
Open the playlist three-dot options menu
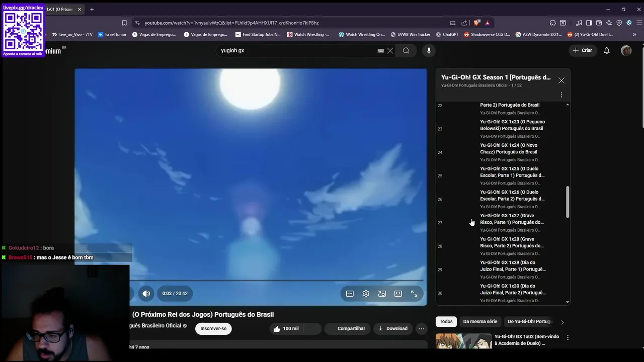tap(561, 95)
